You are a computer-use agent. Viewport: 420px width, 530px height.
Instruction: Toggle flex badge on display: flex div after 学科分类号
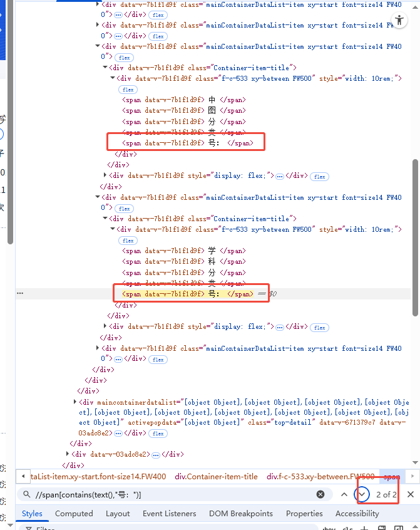point(319,328)
